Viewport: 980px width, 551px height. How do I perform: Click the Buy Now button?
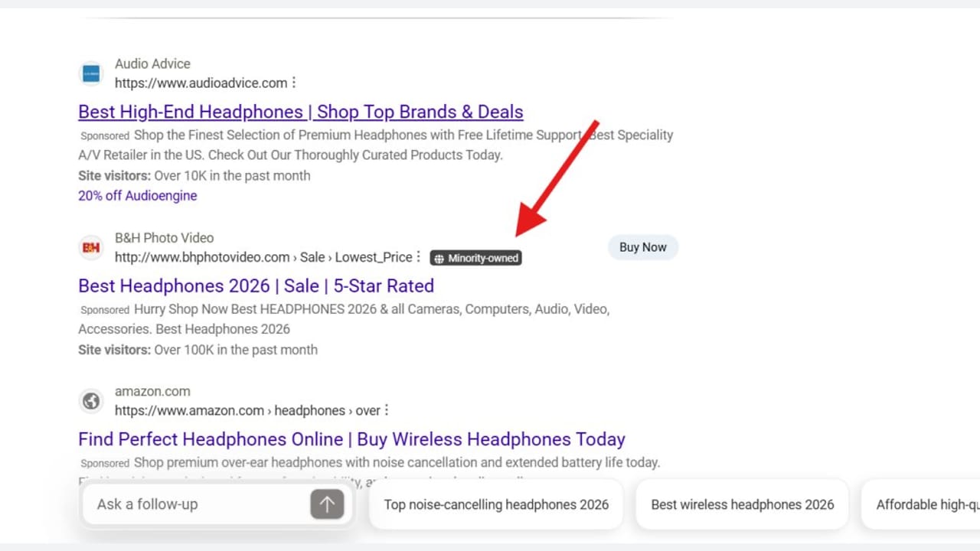[643, 247]
